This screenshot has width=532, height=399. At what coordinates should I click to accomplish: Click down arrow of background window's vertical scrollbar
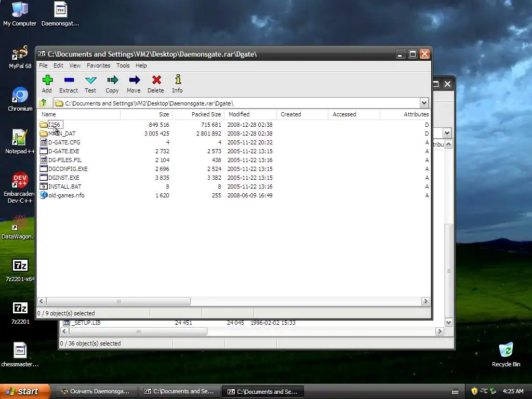coord(448,323)
